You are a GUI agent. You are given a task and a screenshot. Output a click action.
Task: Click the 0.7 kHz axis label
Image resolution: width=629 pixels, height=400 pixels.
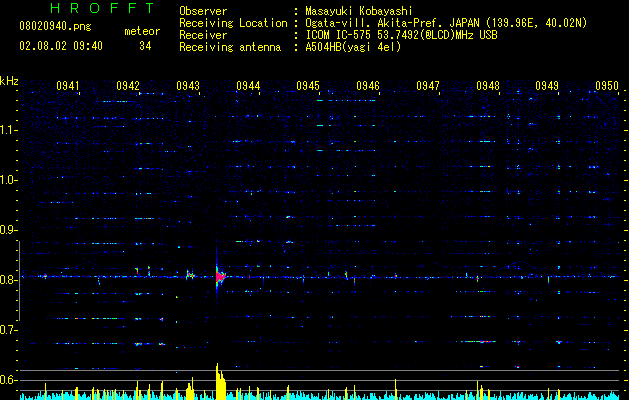click(x=8, y=330)
